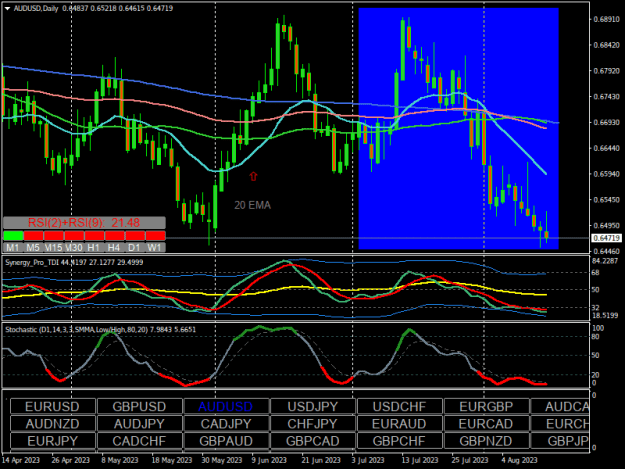The image size is (625, 469).
Task: Select the D1 timeframe label
Action: 135,247
